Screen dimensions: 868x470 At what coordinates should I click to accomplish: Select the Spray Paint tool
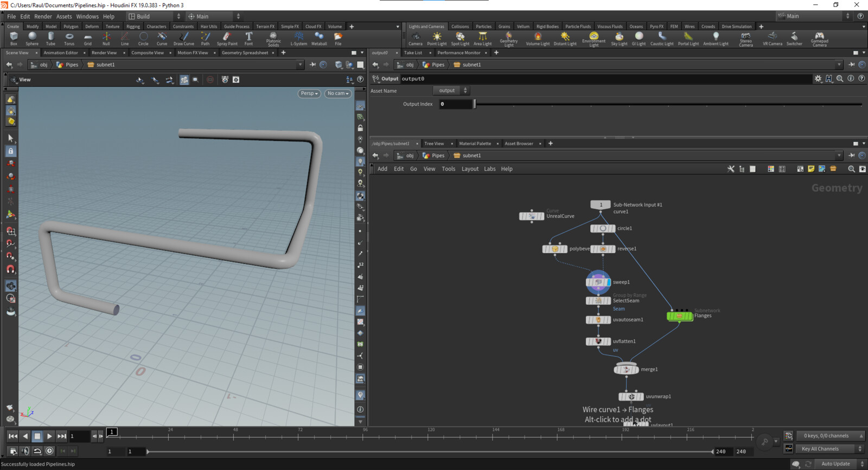[x=227, y=38]
